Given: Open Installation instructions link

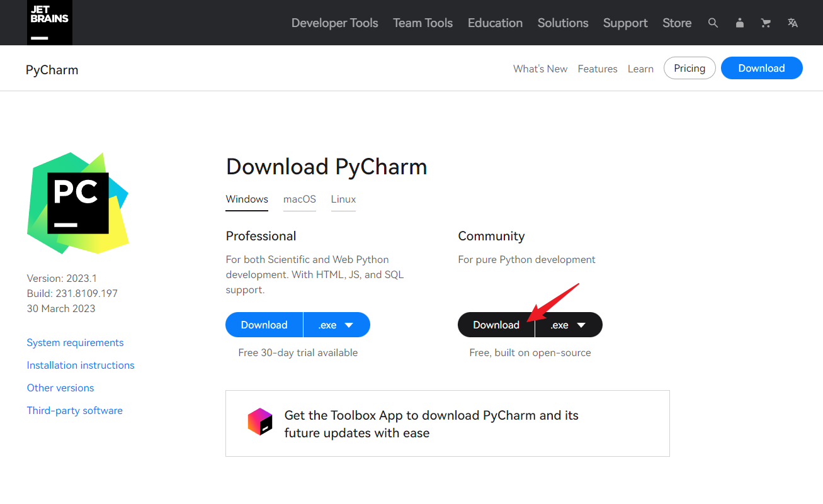Looking at the screenshot, I should [x=81, y=365].
